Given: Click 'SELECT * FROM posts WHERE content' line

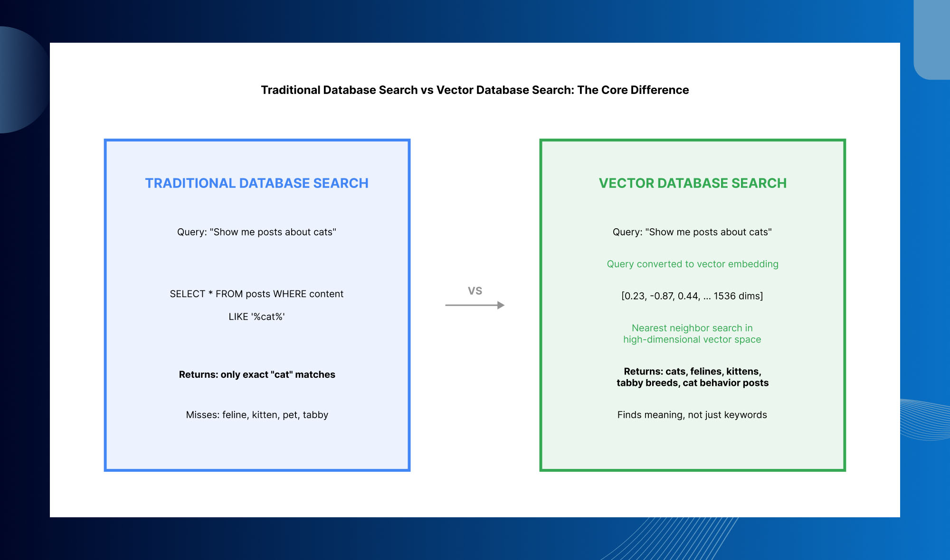Looking at the screenshot, I should 256,294.
